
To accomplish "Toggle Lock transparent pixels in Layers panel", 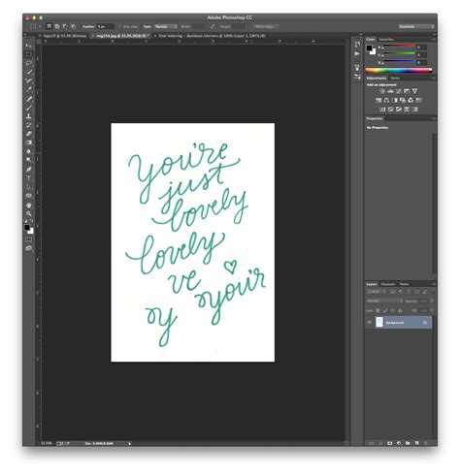I will (378, 310).
